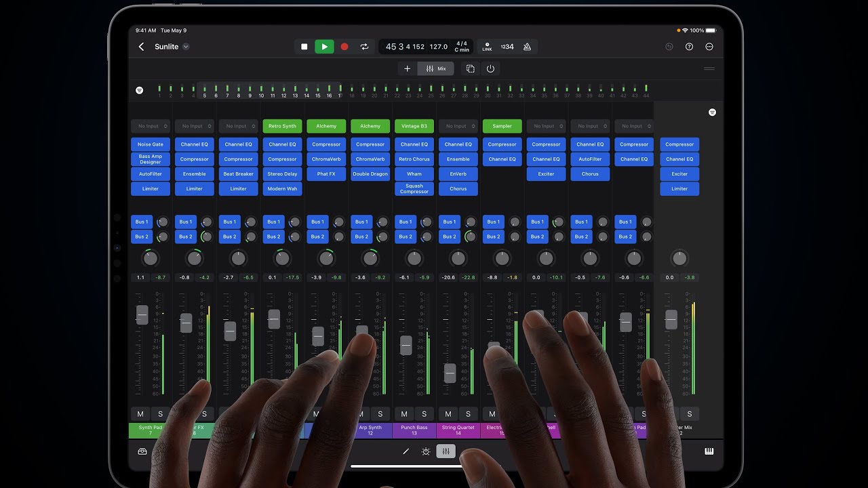Open Alchemy slot above Double Dragon
868x488 pixels.
[x=370, y=126]
